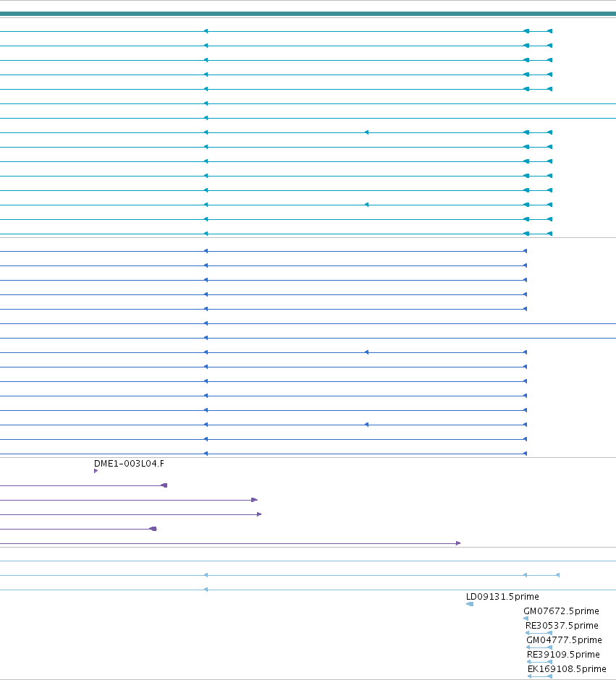This screenshot has height=680, width=616.
Task: Click the EK169108.5prime label
Action: pyautogui.click(x=567, y=669)
